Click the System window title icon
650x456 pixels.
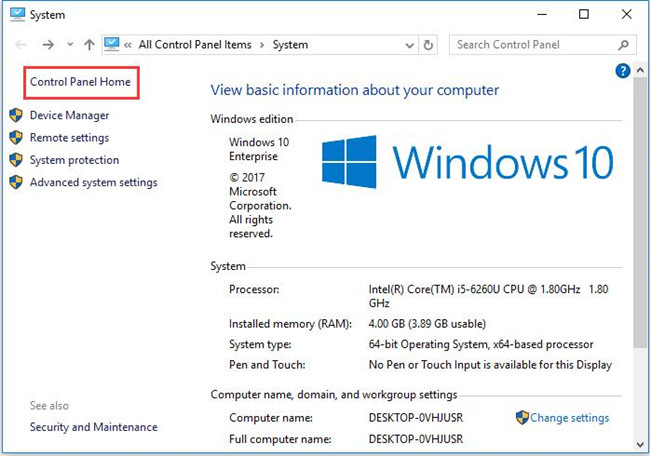[x=17, y=15]
